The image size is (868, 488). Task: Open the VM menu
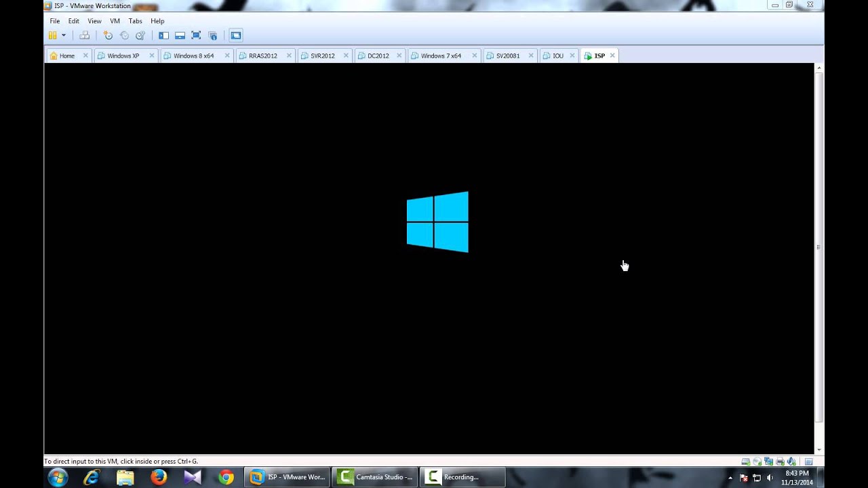(115, 21)
